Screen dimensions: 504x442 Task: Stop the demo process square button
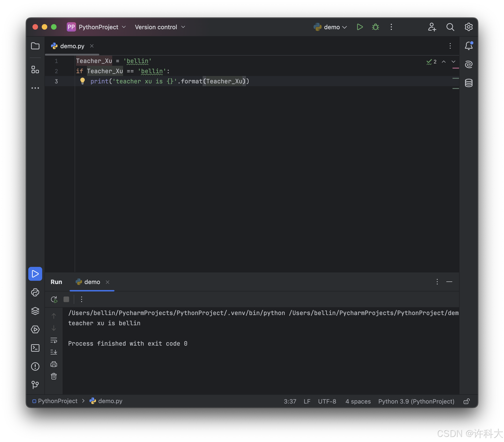tap(66, 299)
